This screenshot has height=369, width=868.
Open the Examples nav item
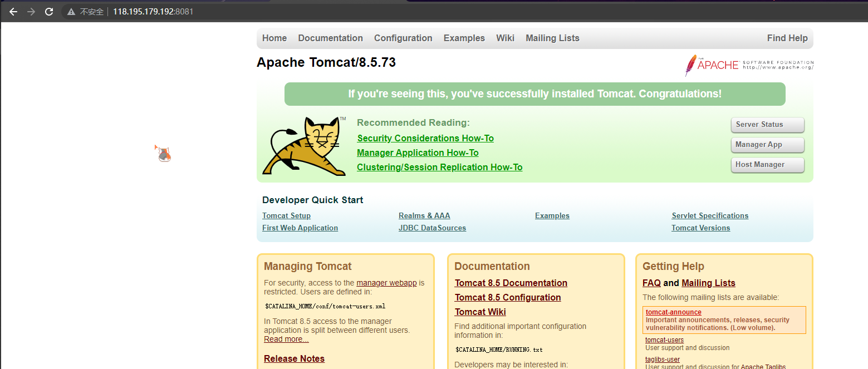tap(464, 38)
